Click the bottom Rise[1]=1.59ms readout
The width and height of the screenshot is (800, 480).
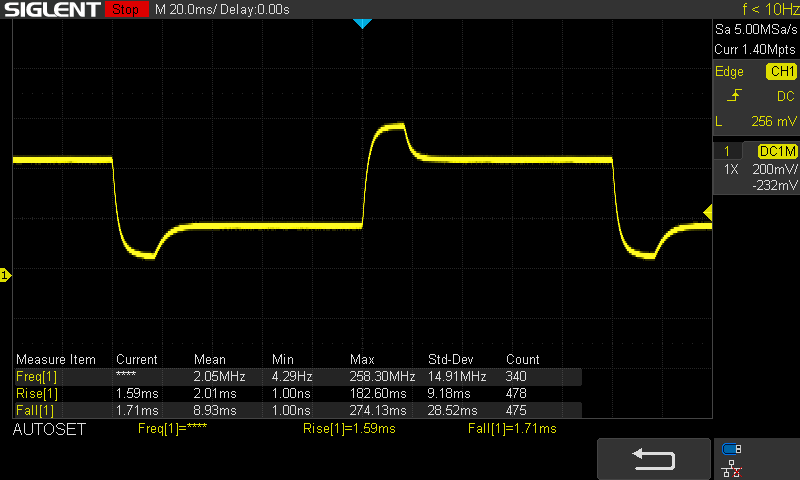[349, 428]
